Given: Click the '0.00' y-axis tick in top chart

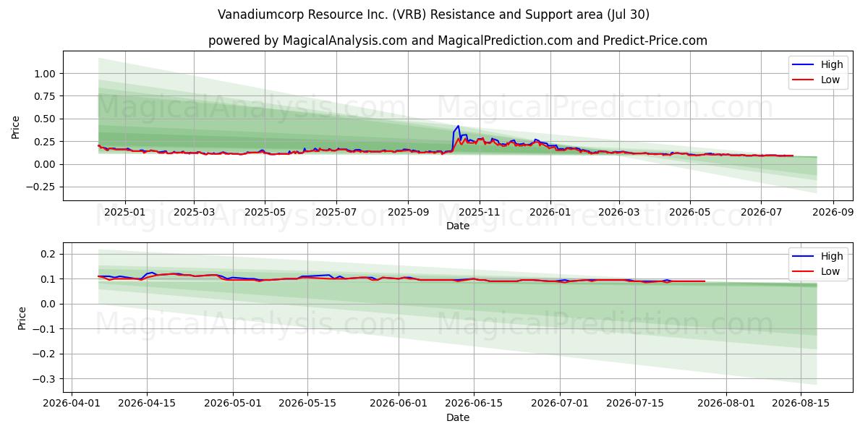Looking at the screenshot, I should click(x=46, y=164).
